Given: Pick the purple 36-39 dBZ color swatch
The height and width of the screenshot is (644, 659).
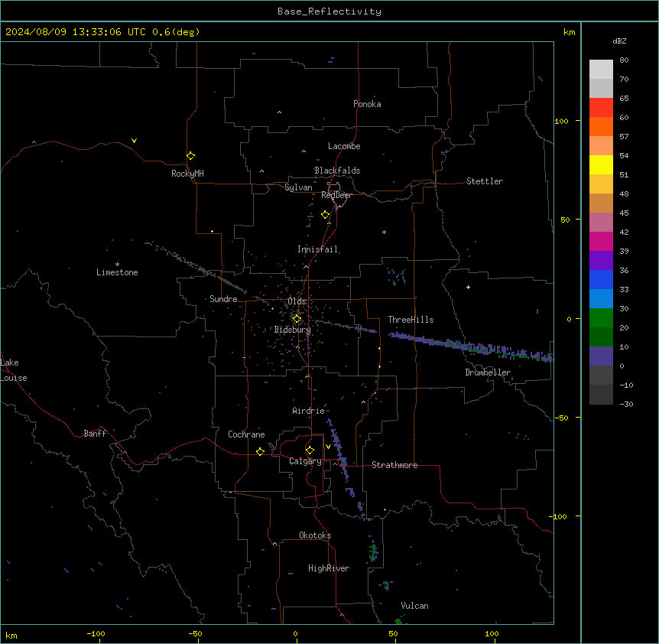Looking at the screenshot, I should coord(601,261).
